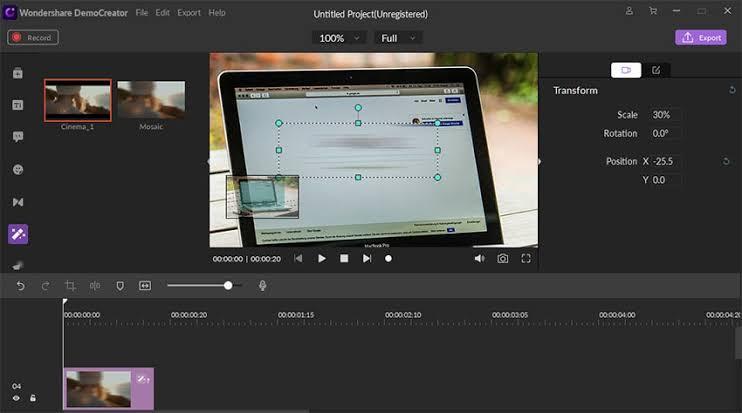Open the user account icon
Screen dimensions: 742x413
point(629,11)
